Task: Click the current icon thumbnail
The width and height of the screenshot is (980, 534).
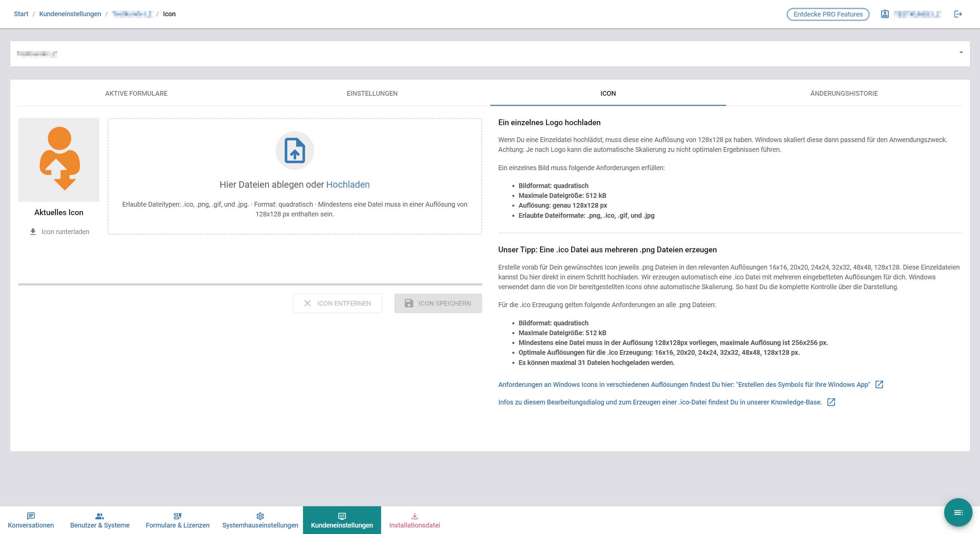Action: click(59, 160)
